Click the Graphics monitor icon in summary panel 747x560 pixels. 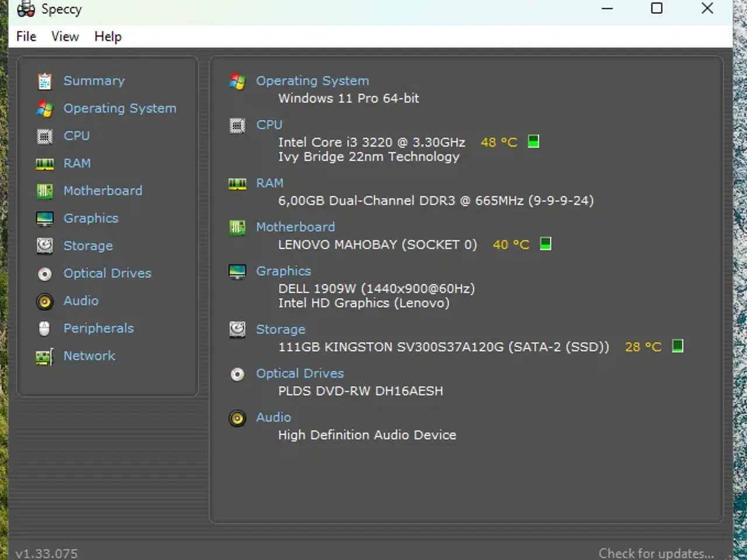pyautogui.click(x=238, y=272)
